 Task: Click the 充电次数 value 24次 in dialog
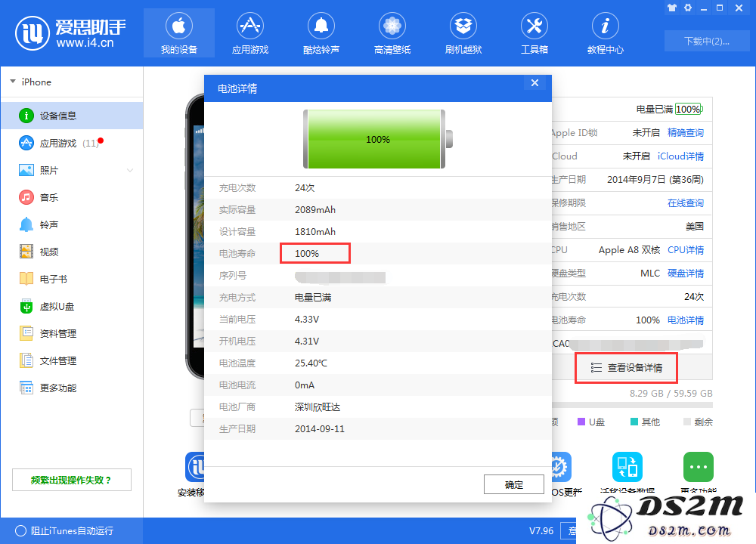click(x=305, y=188)
